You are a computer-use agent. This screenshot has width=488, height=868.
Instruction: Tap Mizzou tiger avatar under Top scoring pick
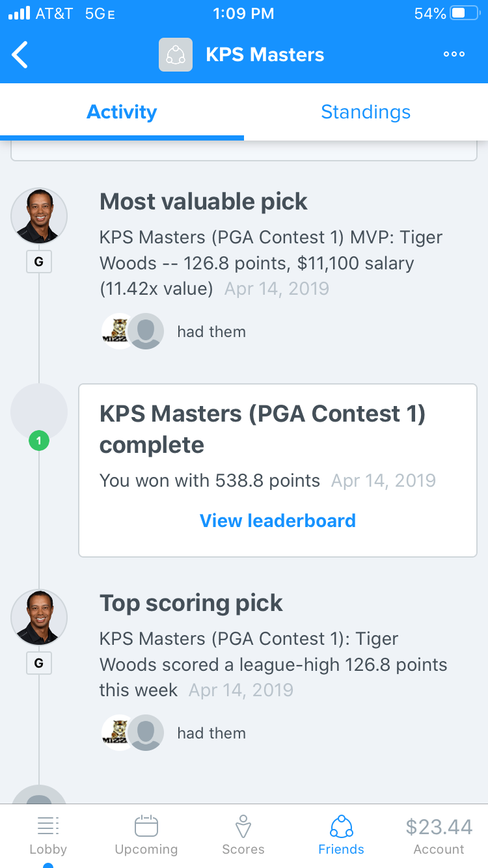tap(118, 733)
